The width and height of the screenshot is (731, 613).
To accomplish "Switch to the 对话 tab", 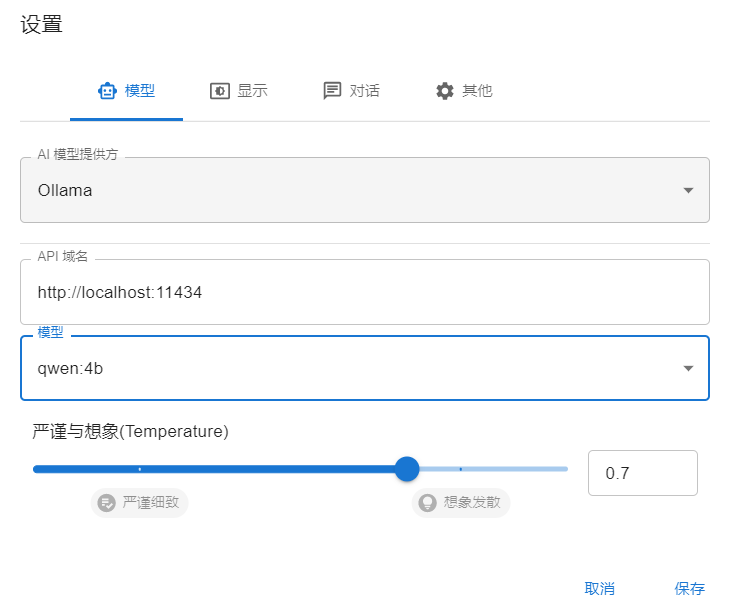I will pos(352,91).
